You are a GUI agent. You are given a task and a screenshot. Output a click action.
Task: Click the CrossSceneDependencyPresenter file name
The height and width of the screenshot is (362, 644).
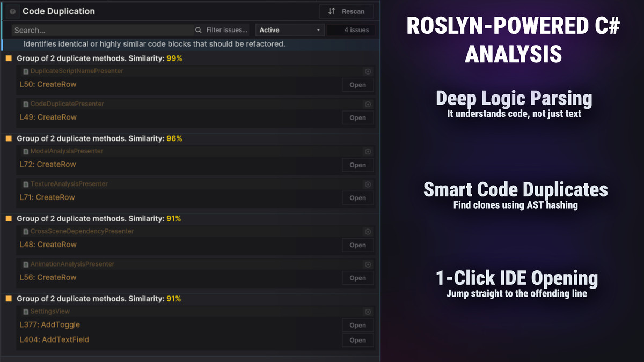[82, 231]
